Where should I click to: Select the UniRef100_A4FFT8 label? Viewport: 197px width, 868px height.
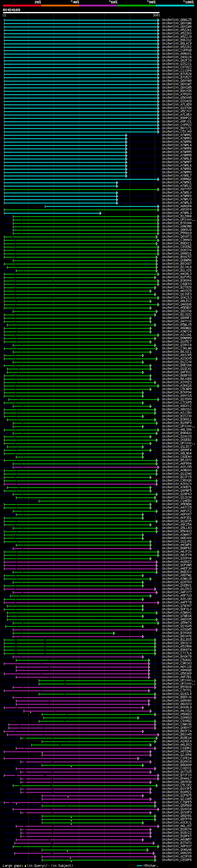click(x=177, y=602)
